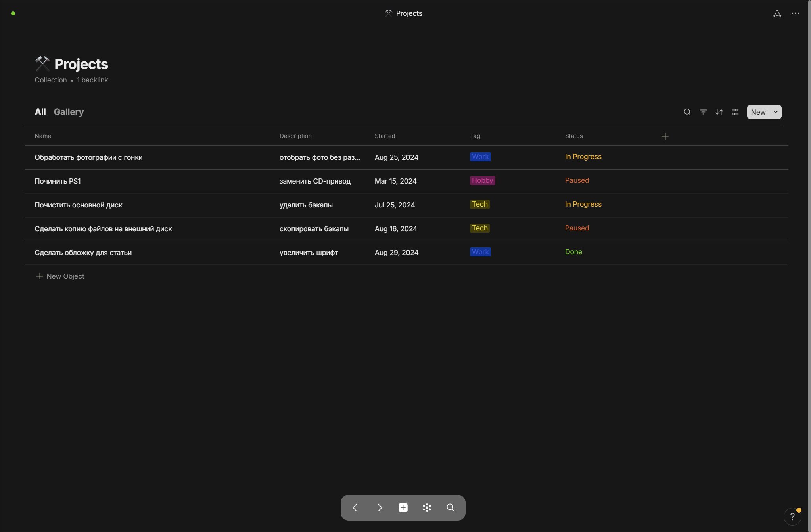Expand the dropdown arrow next to New
This screenshot has width=811, height=532.
[776, 112]
